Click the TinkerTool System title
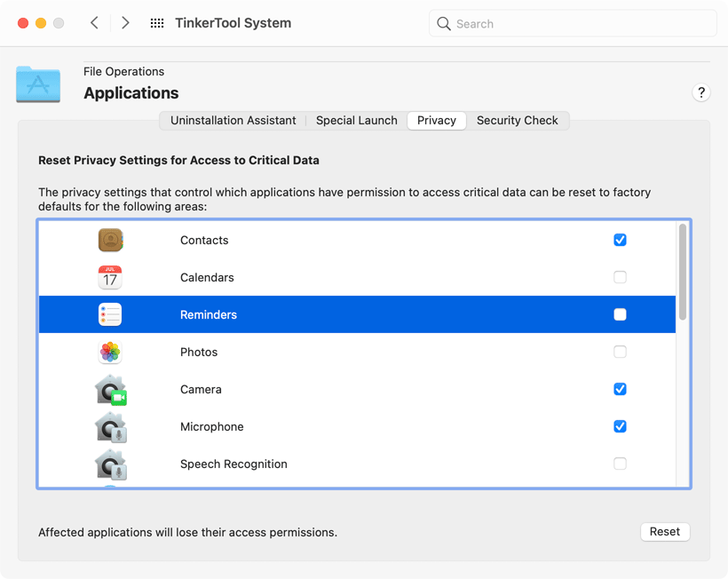The width and height of the screenshot is (728, 579). 233,23
